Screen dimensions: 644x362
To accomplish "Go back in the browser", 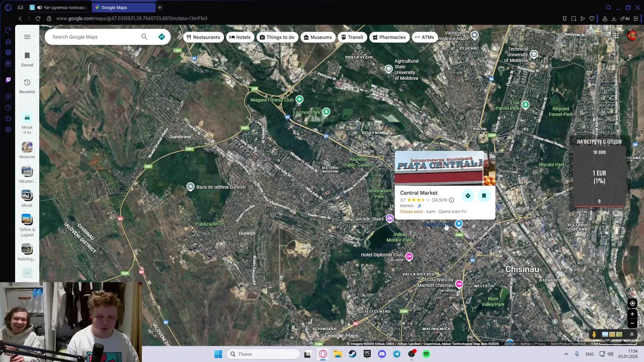I will point(20,19).
